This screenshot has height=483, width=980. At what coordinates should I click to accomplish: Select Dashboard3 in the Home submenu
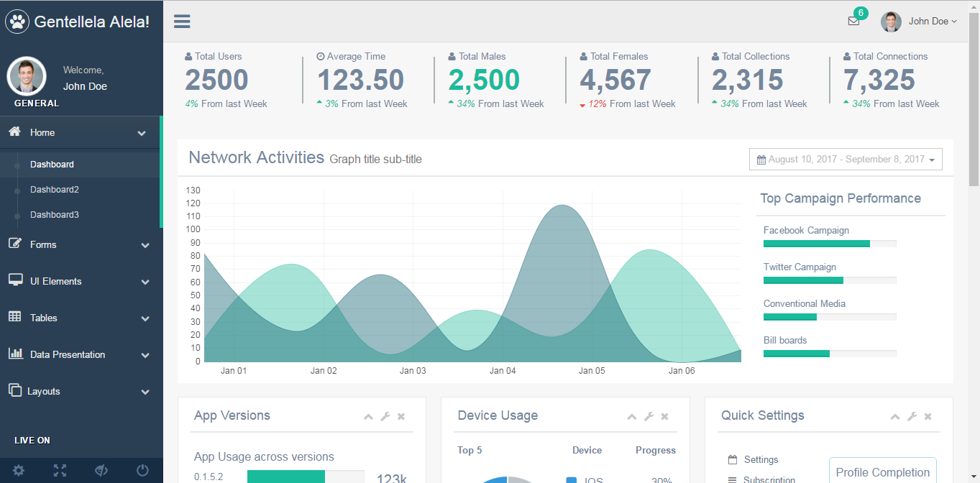point(55,215)
